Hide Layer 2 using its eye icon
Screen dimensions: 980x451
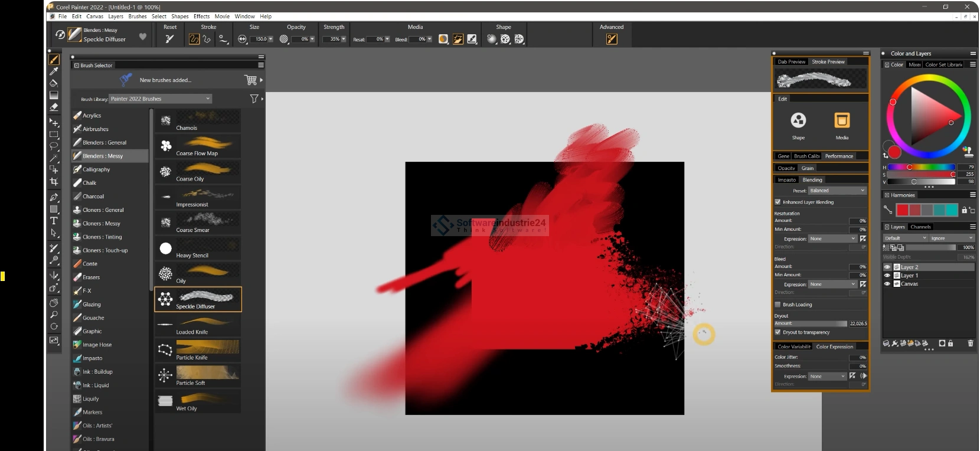pyautogui.click(x=887, y=267)
